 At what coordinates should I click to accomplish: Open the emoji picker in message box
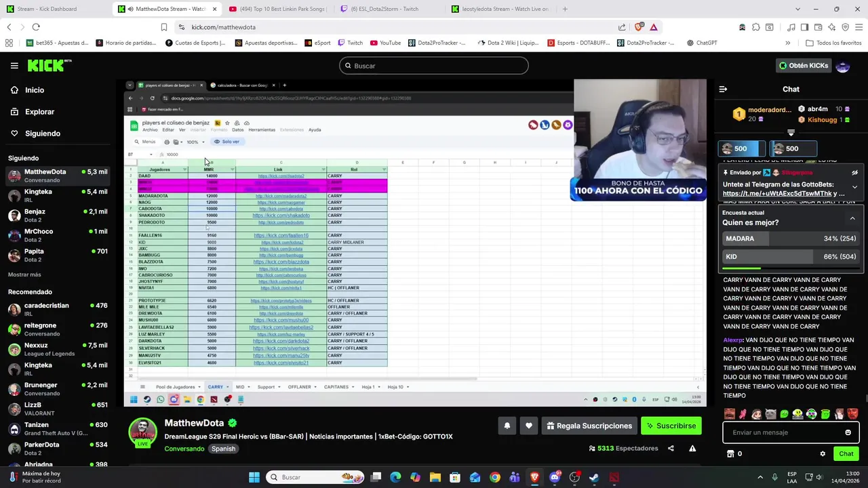848,432
